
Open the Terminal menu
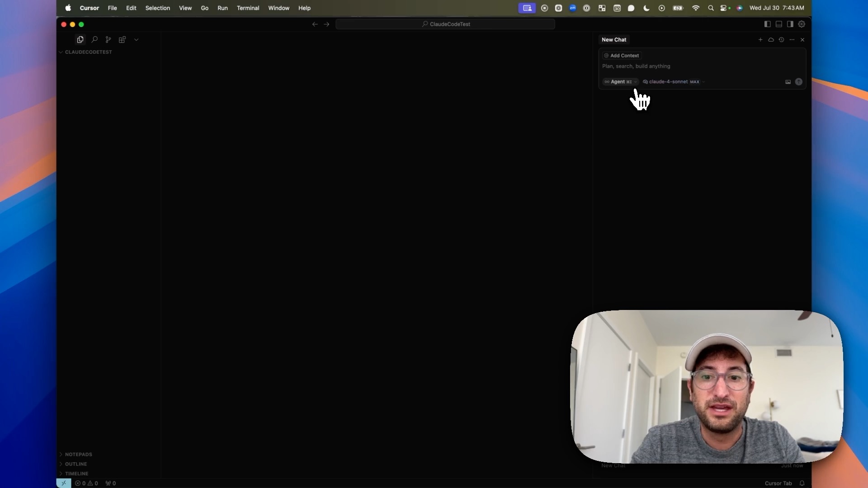(248, 8)
